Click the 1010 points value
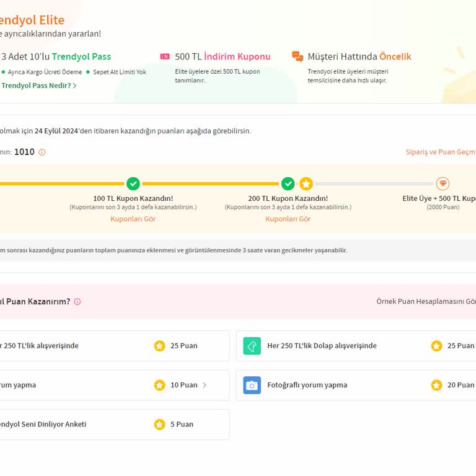The height and width of the screenshot is (476, 476). tap(24, 152)
